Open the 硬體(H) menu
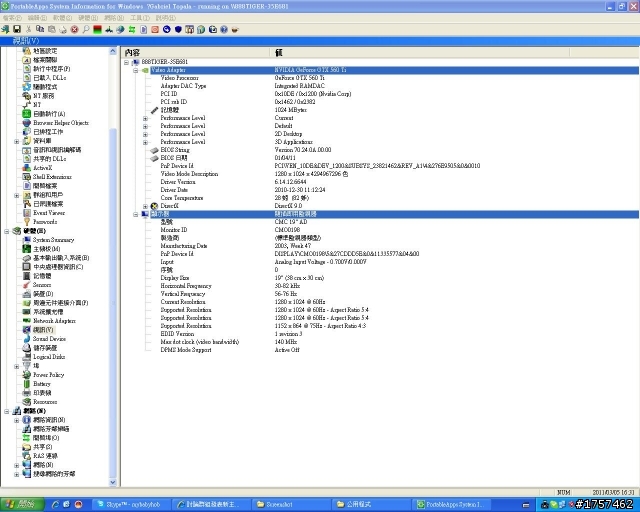640x512 pixels. pyautogui.click(x=88, y=18)
